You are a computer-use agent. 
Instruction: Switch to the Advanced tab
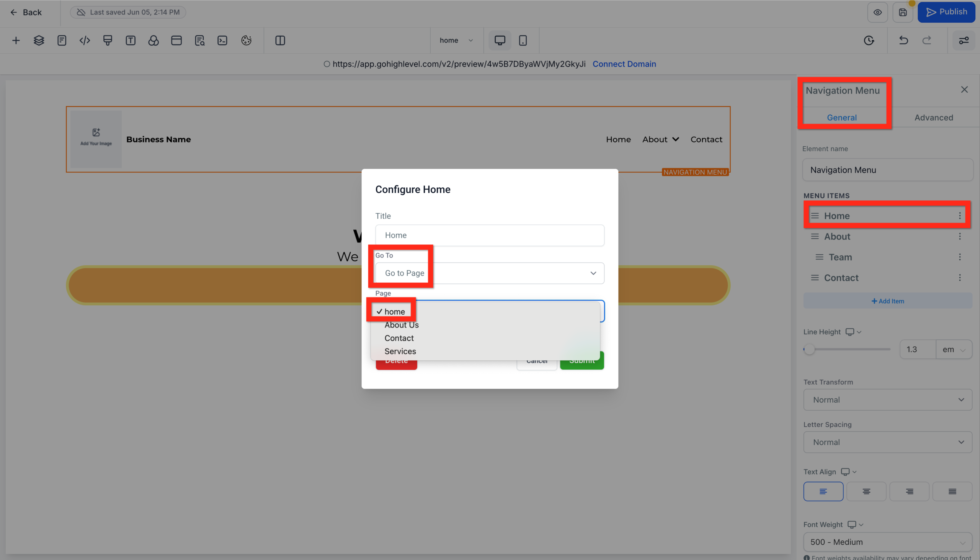(933, 117)
